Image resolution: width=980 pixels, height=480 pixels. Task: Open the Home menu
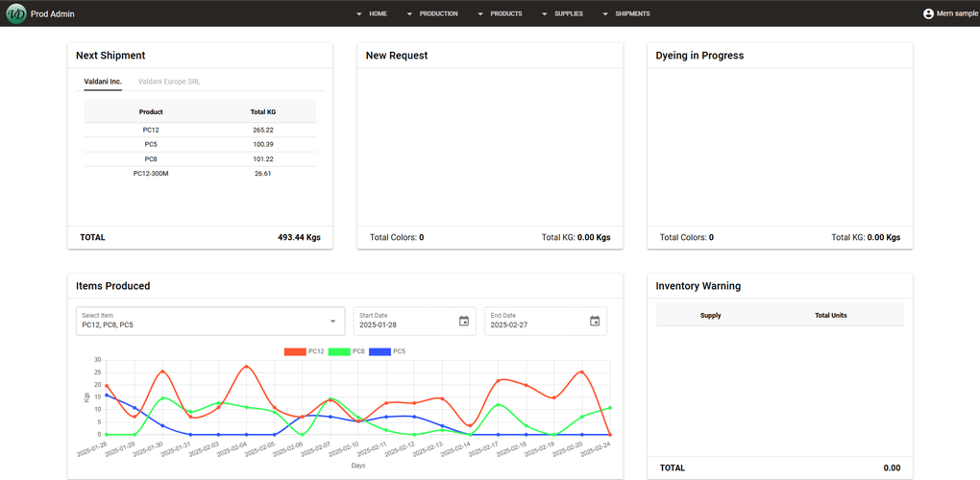[x=377, y=14]
